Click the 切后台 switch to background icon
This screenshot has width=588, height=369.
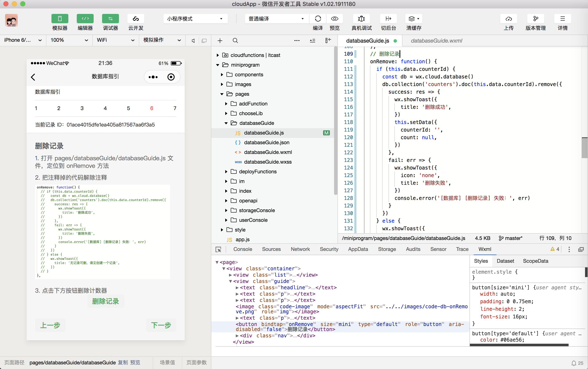388,19
